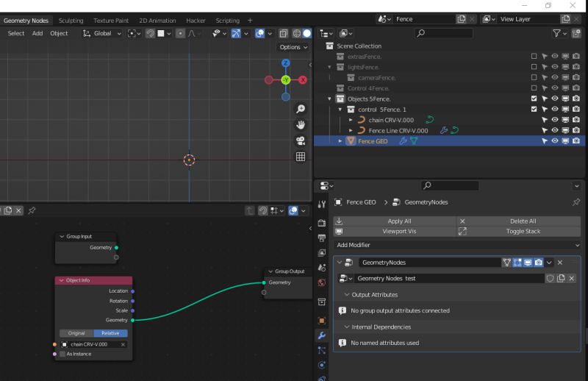
Task: Uncheck the Objects 5Fence collection checkbox
Action: tap(534, 99)
